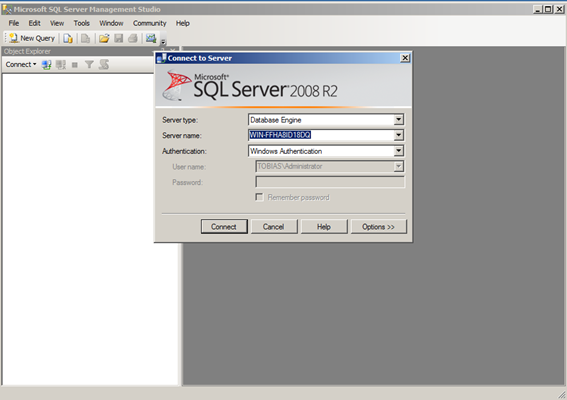Expand the Server name dropdown arrow
The height and width of the screenshot is (400, 567).
(398, 135)
